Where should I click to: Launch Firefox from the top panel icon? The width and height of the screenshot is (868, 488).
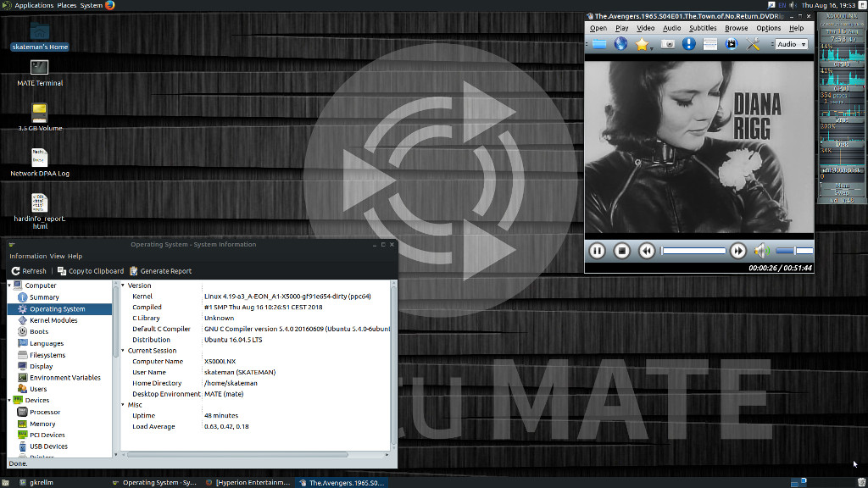tap(109, 6)
